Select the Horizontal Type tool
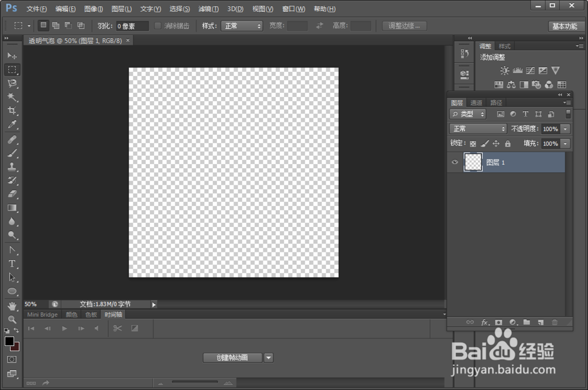 pos(12,263)
